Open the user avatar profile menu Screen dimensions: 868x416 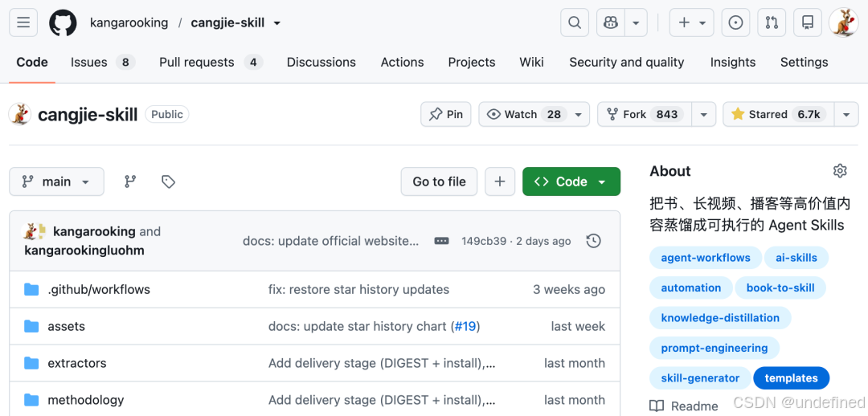pyautogui.click(x=844, y=22)
